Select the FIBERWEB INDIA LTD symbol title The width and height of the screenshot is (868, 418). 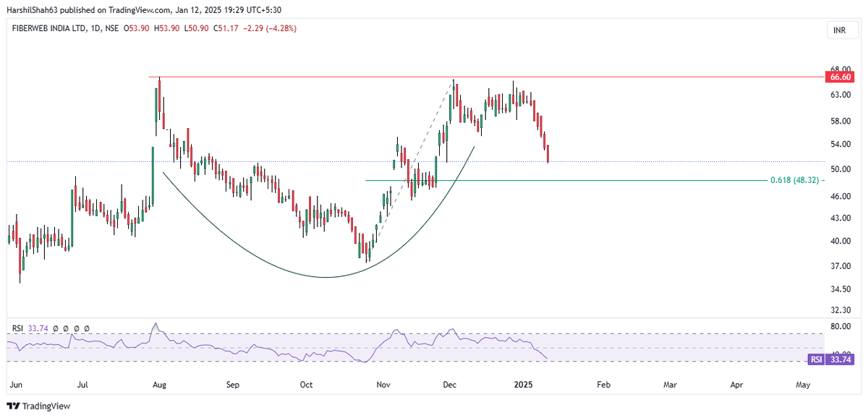pyautogui.click(x=47, y=28)
